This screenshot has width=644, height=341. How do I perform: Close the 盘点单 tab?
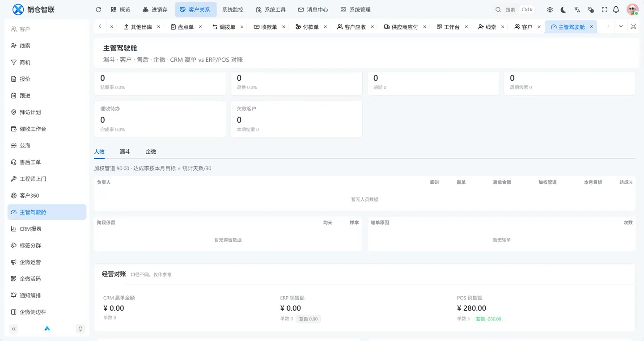tap(200, 27)
